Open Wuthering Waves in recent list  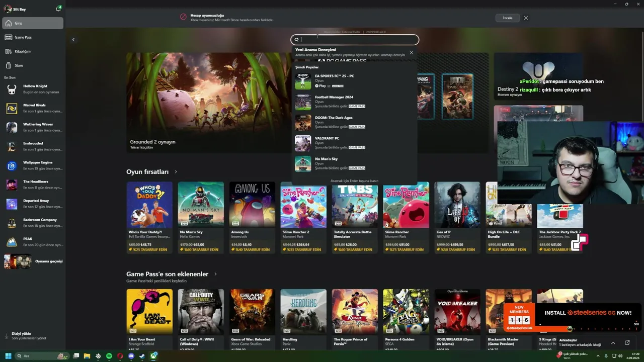(33, 127)
